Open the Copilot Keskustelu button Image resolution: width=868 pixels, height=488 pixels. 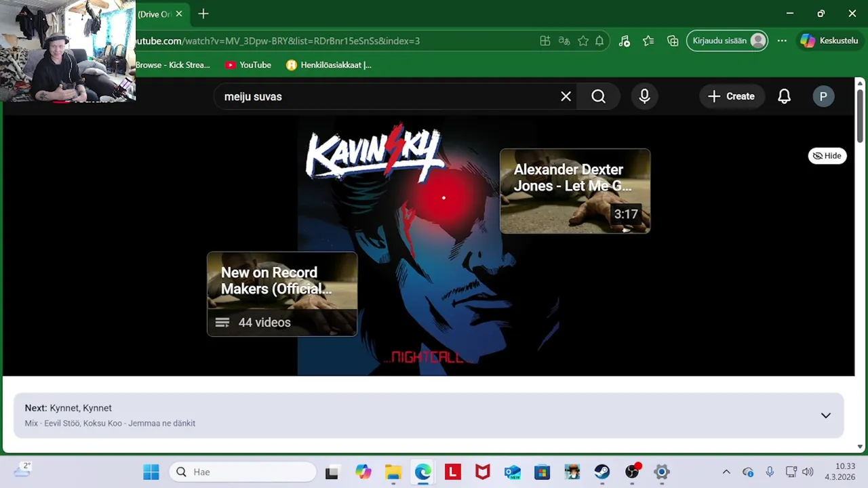coord(829,41)
